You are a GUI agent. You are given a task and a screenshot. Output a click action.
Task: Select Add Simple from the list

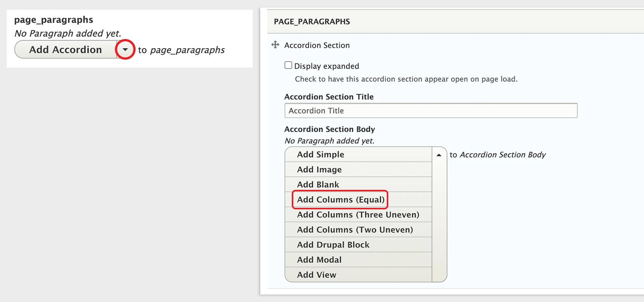[359, 155]
